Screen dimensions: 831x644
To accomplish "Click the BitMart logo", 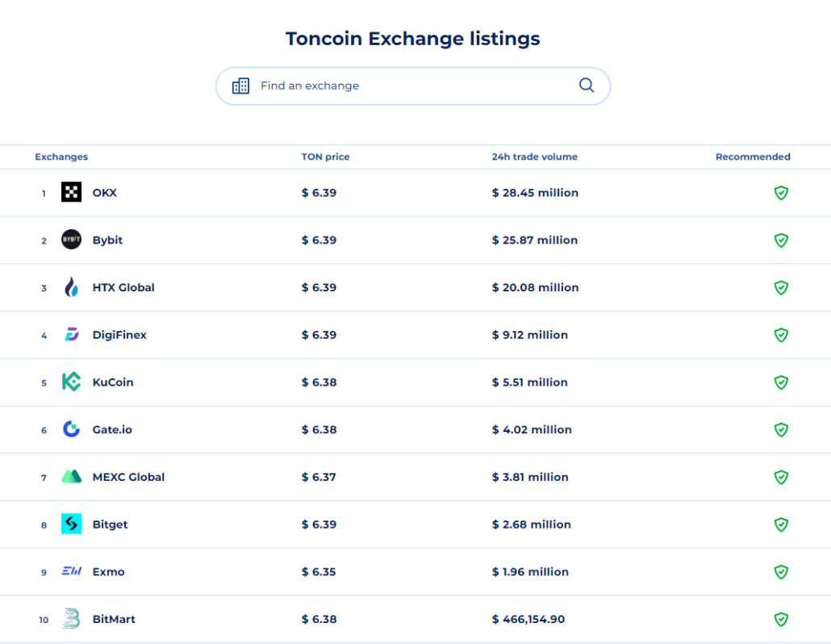I will [x=71, y=620].
